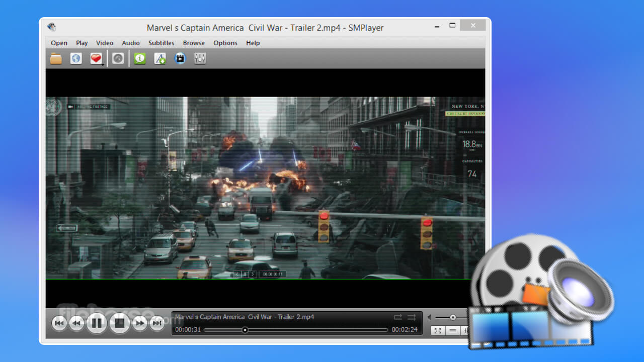Open URL using the globe icon
644x362 pixels.
click(76, 59)
